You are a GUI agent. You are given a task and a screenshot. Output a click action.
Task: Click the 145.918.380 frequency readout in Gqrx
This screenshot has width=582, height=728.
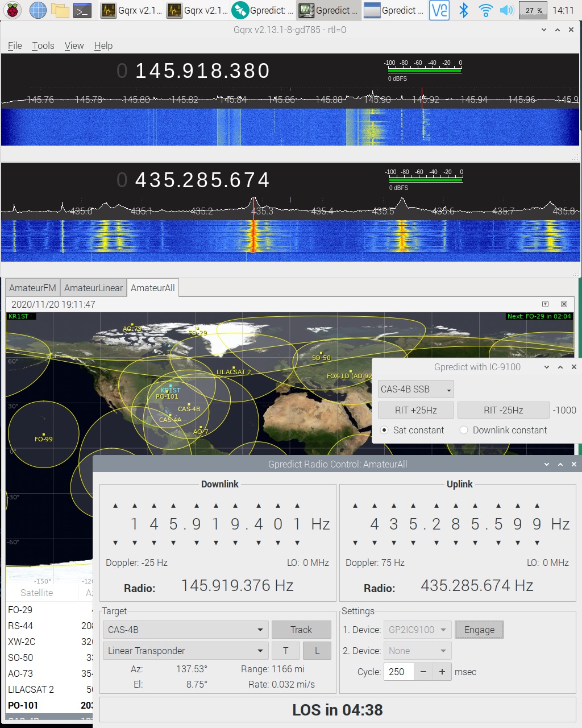pos(202,71)
